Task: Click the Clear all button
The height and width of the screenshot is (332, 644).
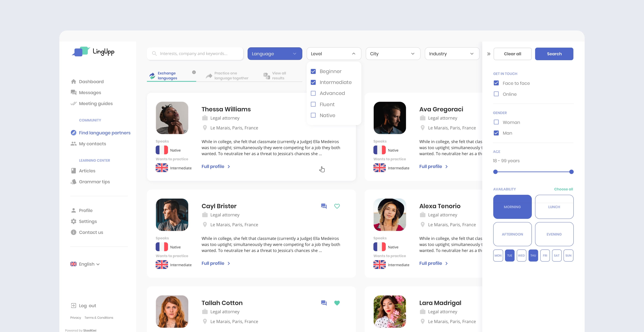Action: tap(513, 54)
